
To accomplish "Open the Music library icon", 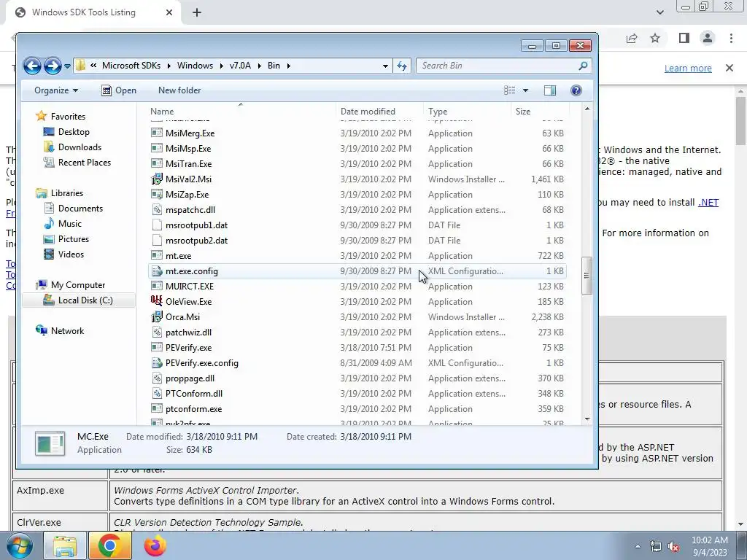I will point(49,224).
